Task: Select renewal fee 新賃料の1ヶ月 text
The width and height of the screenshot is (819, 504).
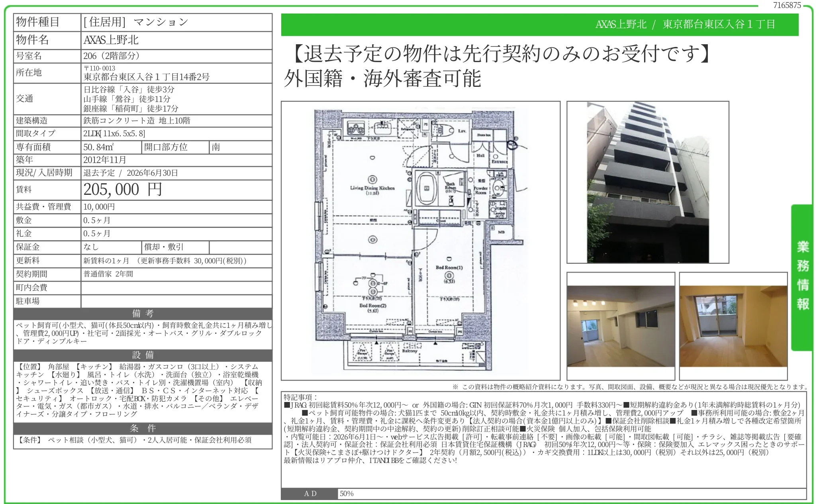Action: click(x=165, y=261)
